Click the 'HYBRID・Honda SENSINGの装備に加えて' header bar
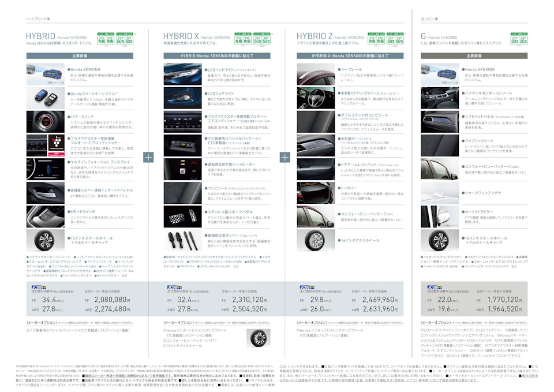 click(217, 56)
